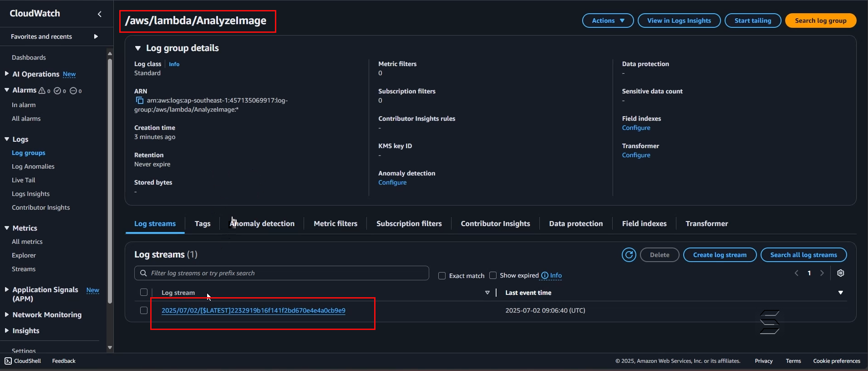
Task: Sort by Log stream column arrow
Action: (487, 293)
